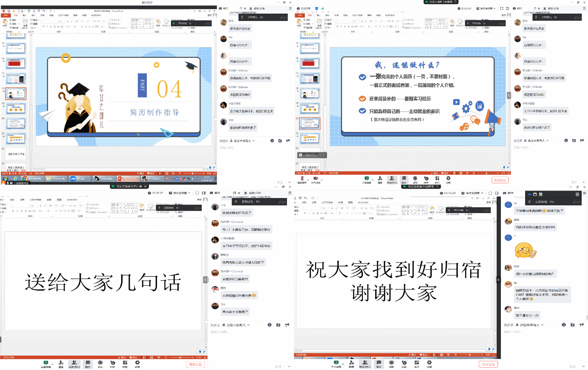Click chat emoji icon beside the 简历制作指导 slide
Image resolution: width=588 pixels, height=370 pixels.
click(x=272, y=141)
